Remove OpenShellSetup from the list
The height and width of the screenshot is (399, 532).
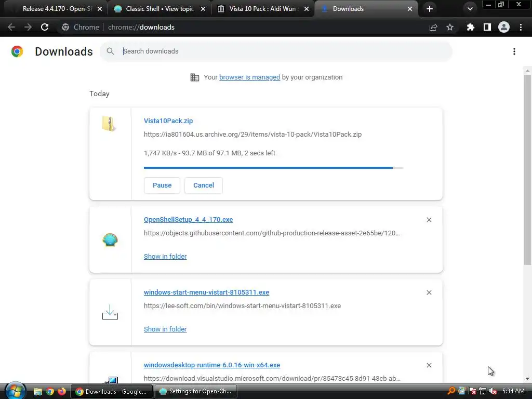pos(429,220)
